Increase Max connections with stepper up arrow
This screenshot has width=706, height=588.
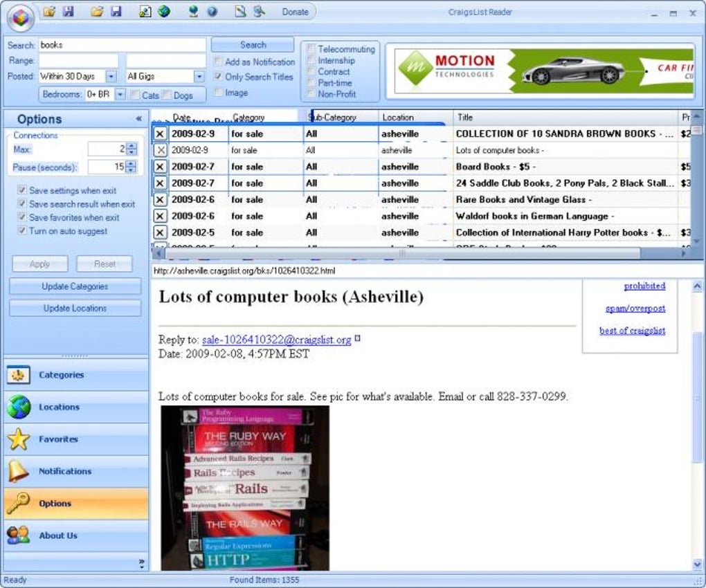point(131,146)
